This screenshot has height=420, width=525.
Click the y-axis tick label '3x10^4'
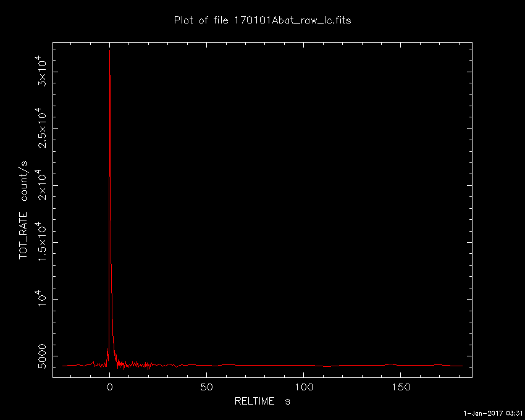[x=41, y=72]
